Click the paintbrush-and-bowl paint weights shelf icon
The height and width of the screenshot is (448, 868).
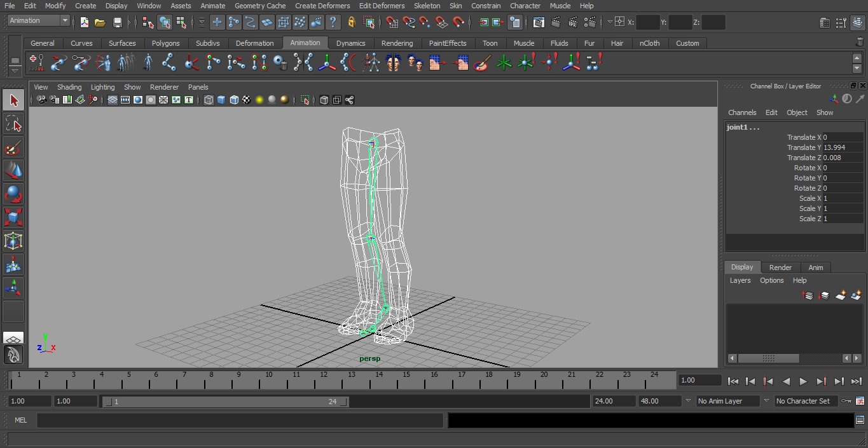point(482,62)
